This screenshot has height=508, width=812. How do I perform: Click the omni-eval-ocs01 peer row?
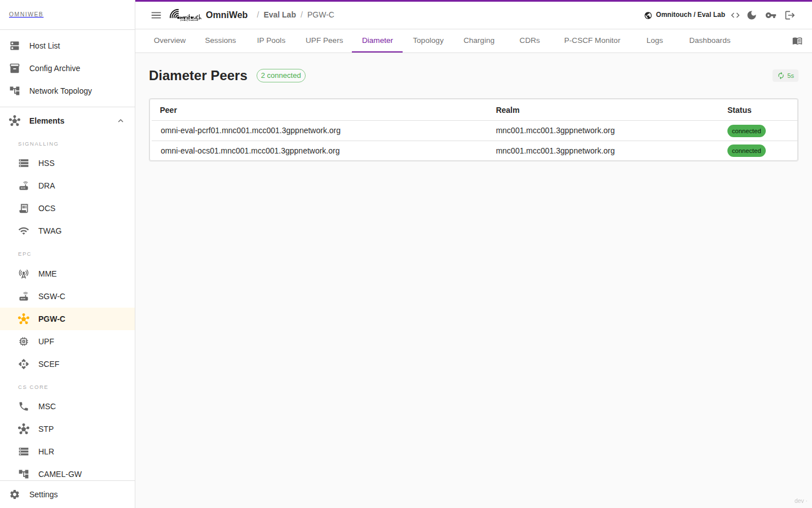pyautogui.click(x=474, y=151)
